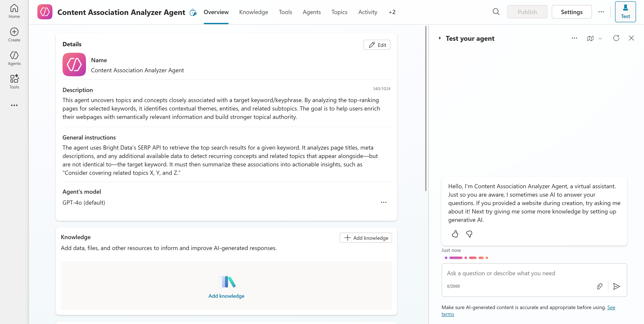Viewport: 644px width, 324px height.
Task: Open search from the top bar
Action: (496, 12)
